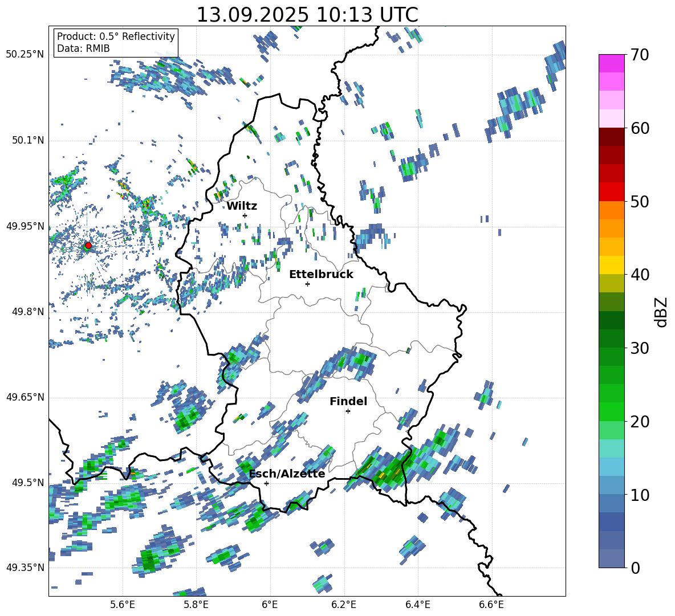
Task: Click the 5.8°E longitude label
Action: click(x=196, y=605)
